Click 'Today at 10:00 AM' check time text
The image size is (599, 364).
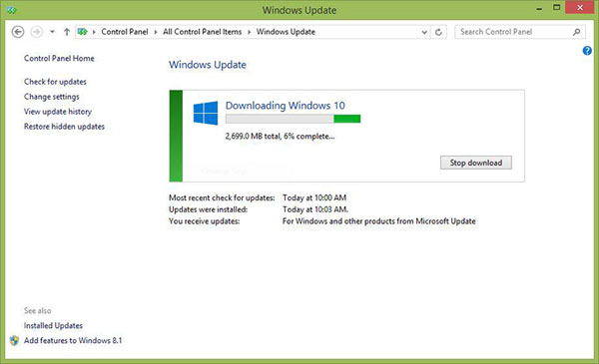coord(314,197)
